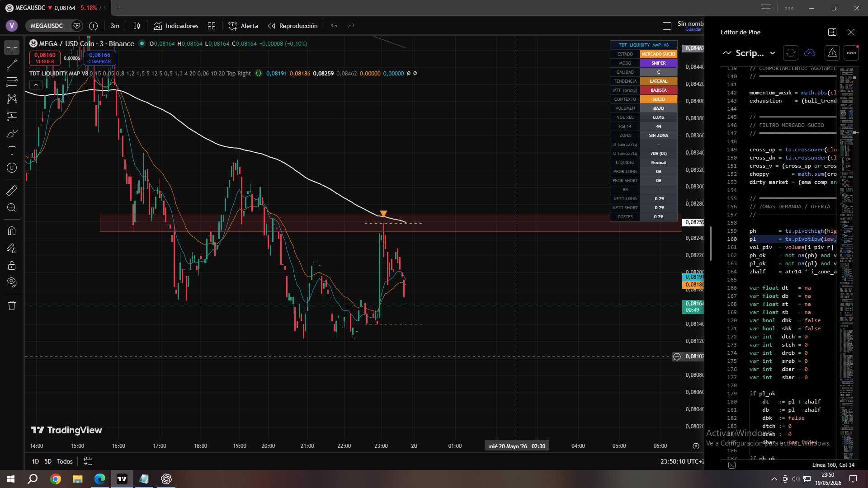
Task: Click the Guardar layout link
Action: pos(693,29)
